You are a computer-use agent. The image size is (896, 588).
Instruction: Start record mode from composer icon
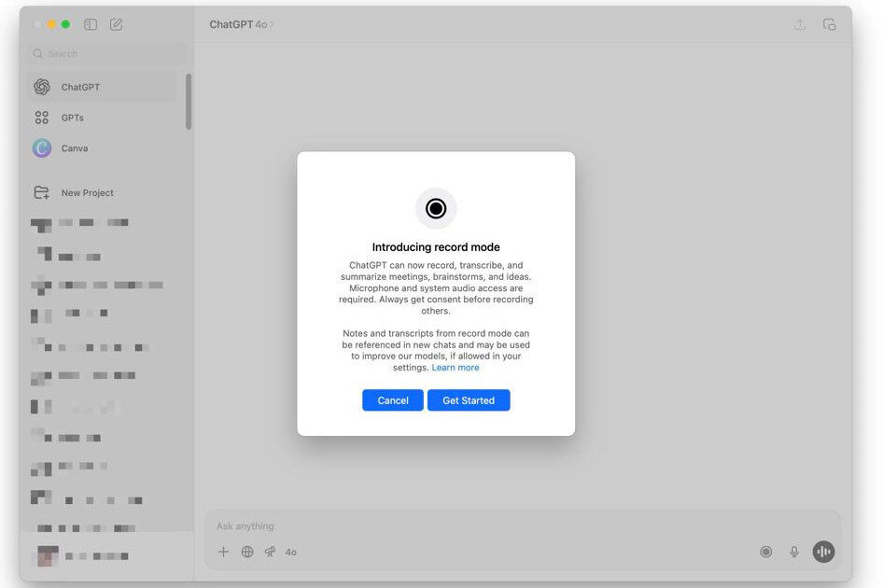pyautogui.click(x=766, y=552)
